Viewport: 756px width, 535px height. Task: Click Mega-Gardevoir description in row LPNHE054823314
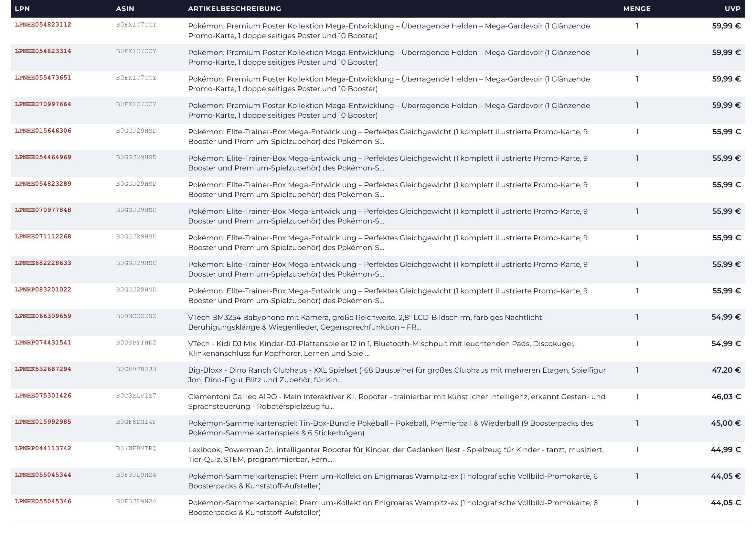click(389, 57)
